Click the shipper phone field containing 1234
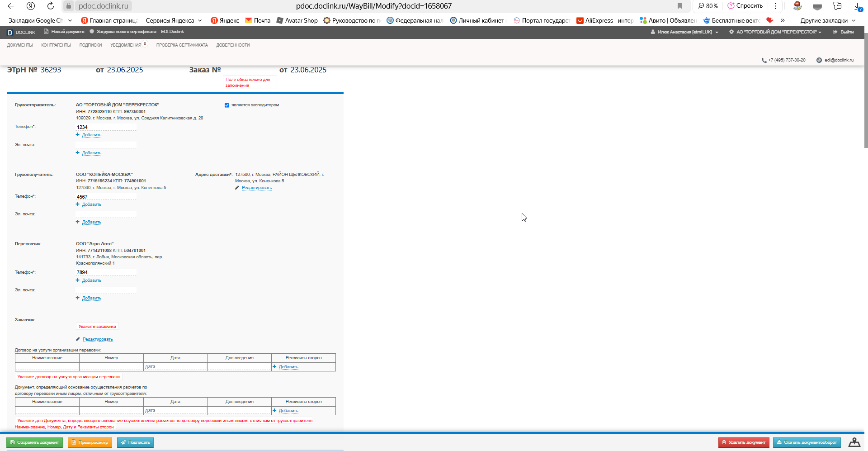The height and width of the screenshot is (451, 868). [x=106, y=127]
